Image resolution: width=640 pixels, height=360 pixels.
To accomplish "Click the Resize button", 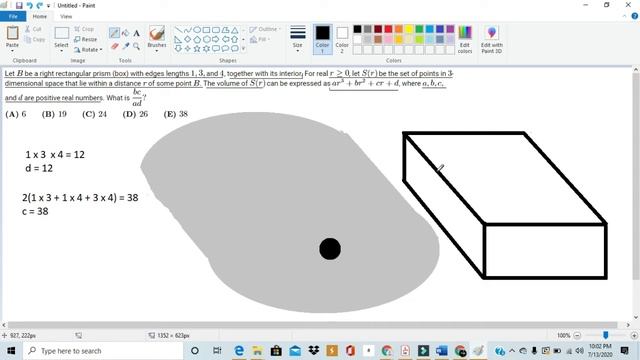I will click(86, 39).
